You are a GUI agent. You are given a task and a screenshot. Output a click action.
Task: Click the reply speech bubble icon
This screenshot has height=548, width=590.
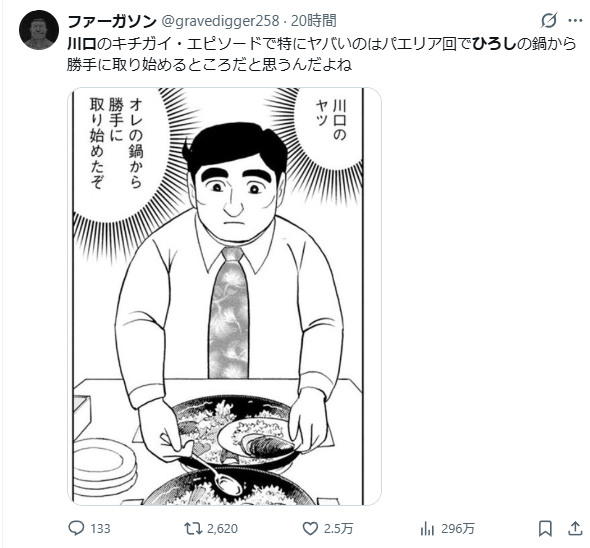76,528
